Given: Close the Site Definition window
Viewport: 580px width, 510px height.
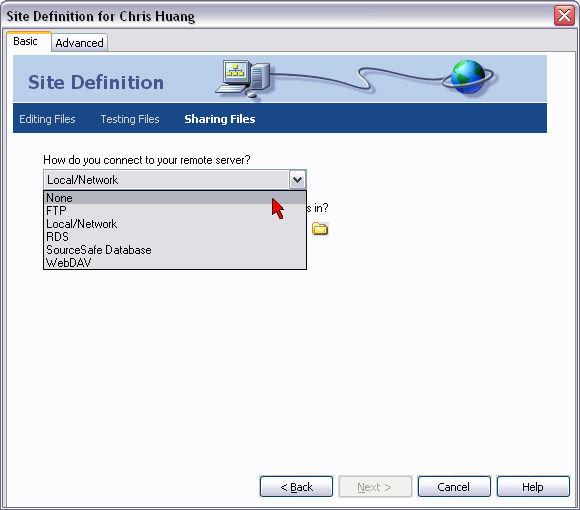Looking at the screenshot, I should (564, 16).
